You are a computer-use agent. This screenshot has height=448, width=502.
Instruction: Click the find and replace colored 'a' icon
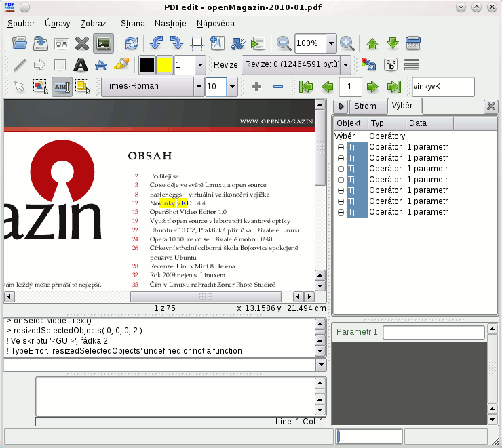pyautogui.click(x=368, y=64)
